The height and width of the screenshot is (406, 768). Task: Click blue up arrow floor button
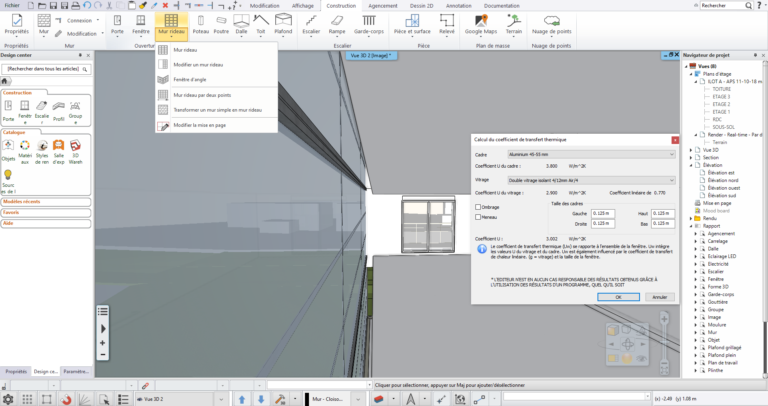[x=241, y=399]
